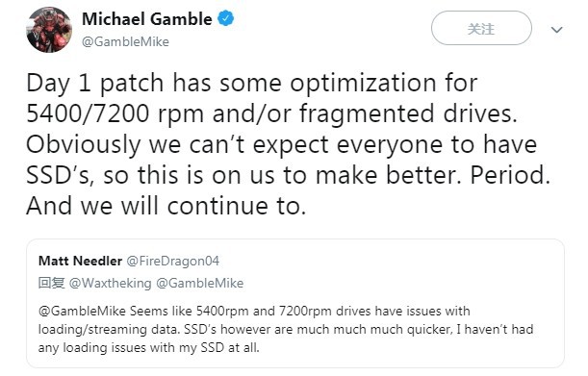Click @GambleMike mention starting the quoted text
The height and width of the screenshot is (376, 588).
(82, 312)
